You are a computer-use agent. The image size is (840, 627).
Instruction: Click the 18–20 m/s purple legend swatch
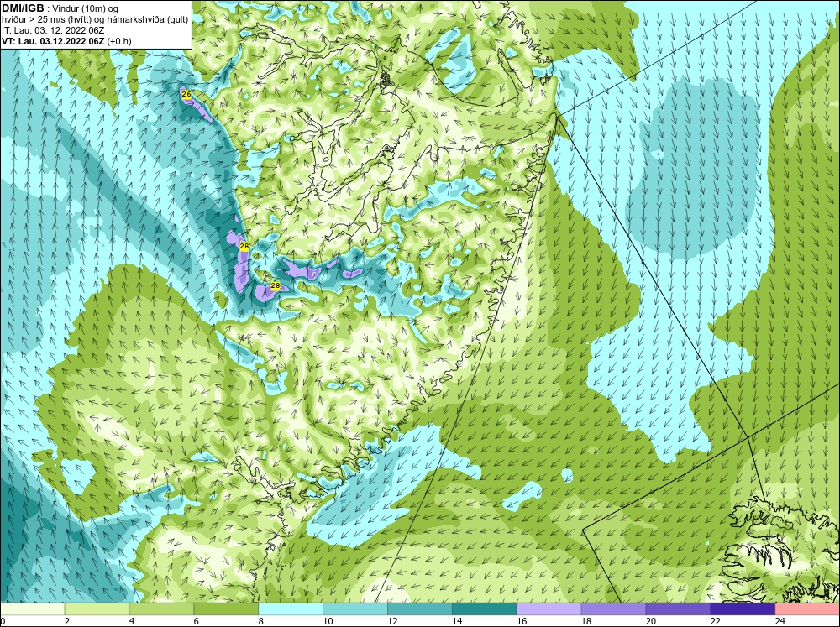click(613, 609)
